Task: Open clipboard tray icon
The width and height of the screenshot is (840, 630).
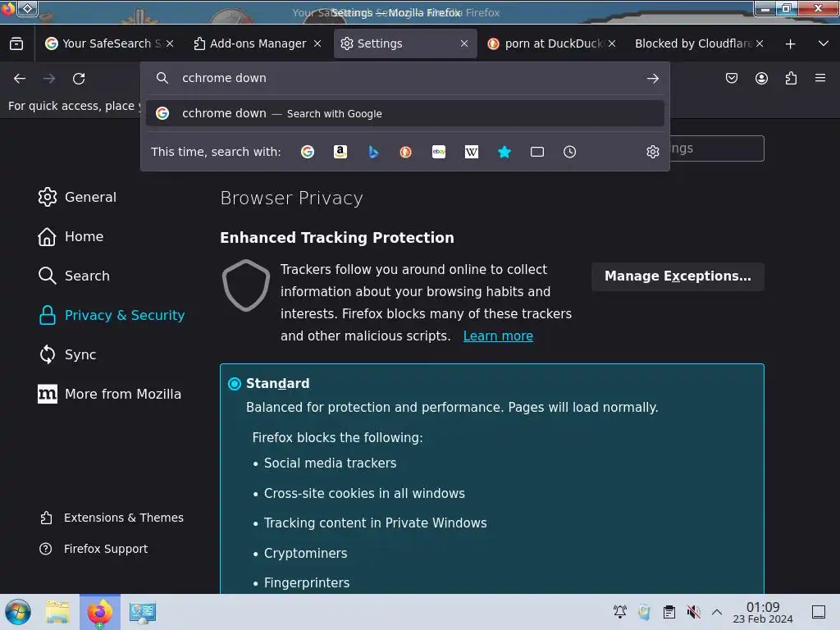Action: pos(669,612)
